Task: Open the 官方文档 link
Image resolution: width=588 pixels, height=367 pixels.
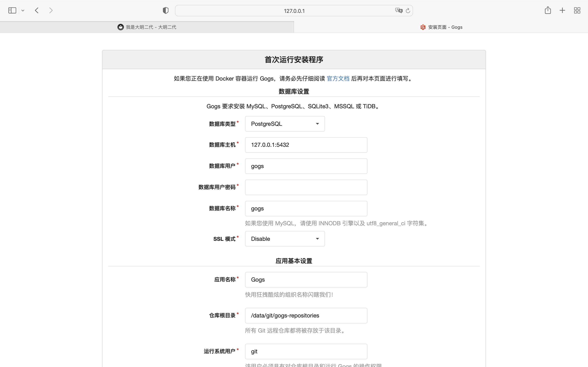Action: (338, 78)
